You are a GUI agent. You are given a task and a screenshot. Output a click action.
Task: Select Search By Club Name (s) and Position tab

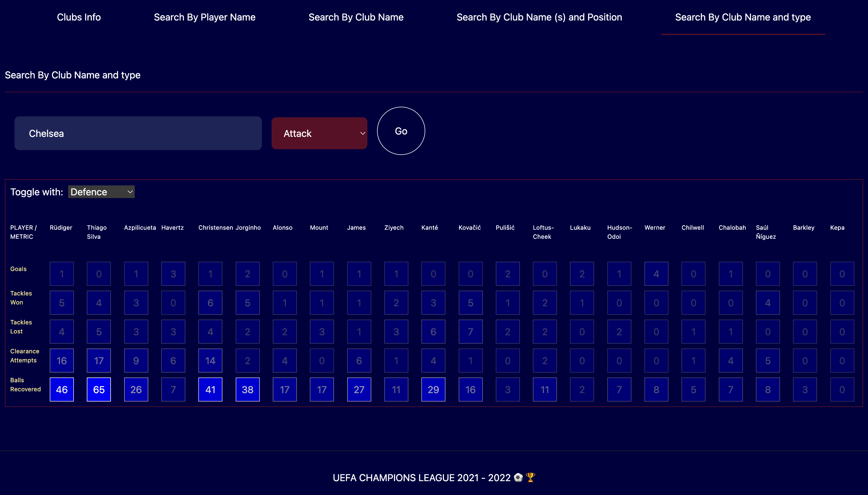[x=539, y=17]
